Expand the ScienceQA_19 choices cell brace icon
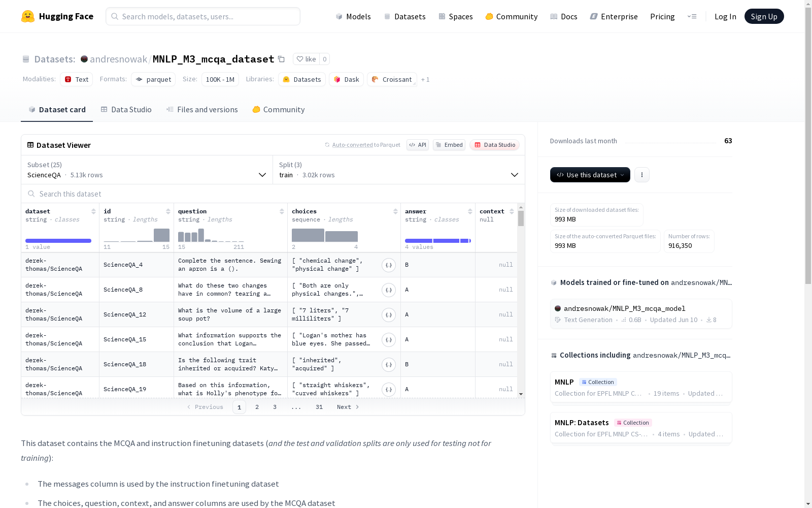 [389, 389]
